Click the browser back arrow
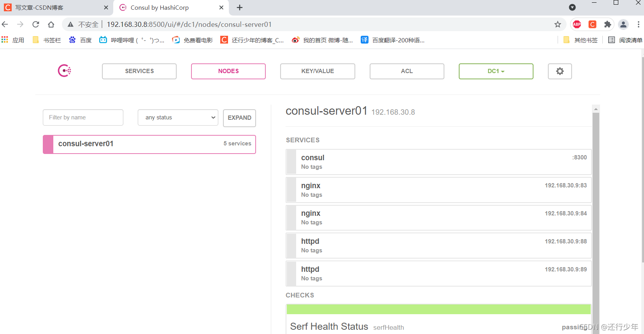 [x=5, y=24]
